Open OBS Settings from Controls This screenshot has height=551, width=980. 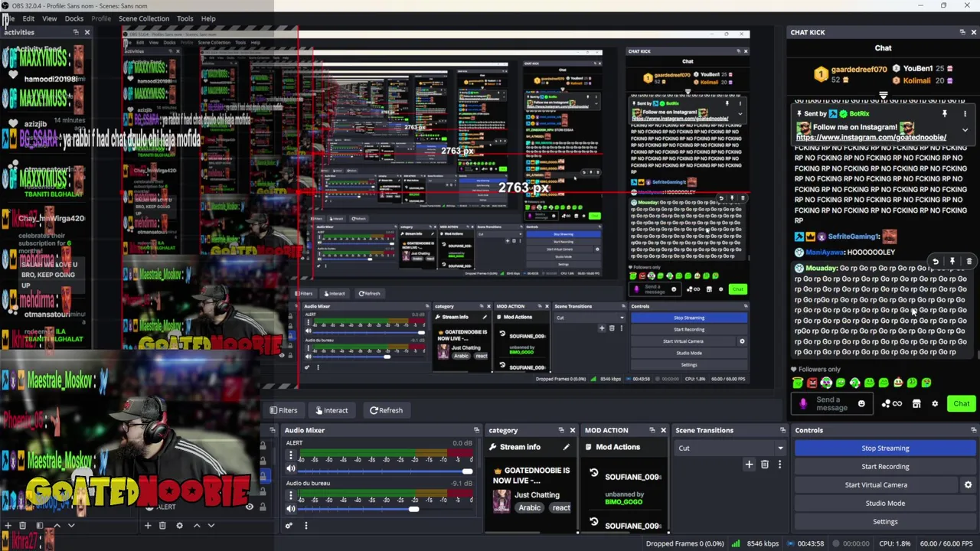[x=885, y=522]
